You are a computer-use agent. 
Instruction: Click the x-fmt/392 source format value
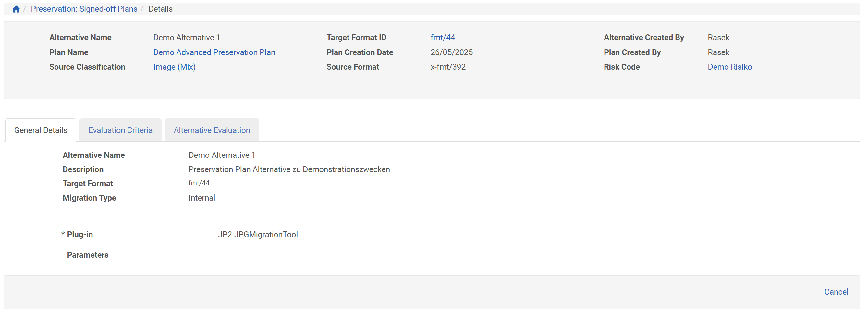pos(448,67)
